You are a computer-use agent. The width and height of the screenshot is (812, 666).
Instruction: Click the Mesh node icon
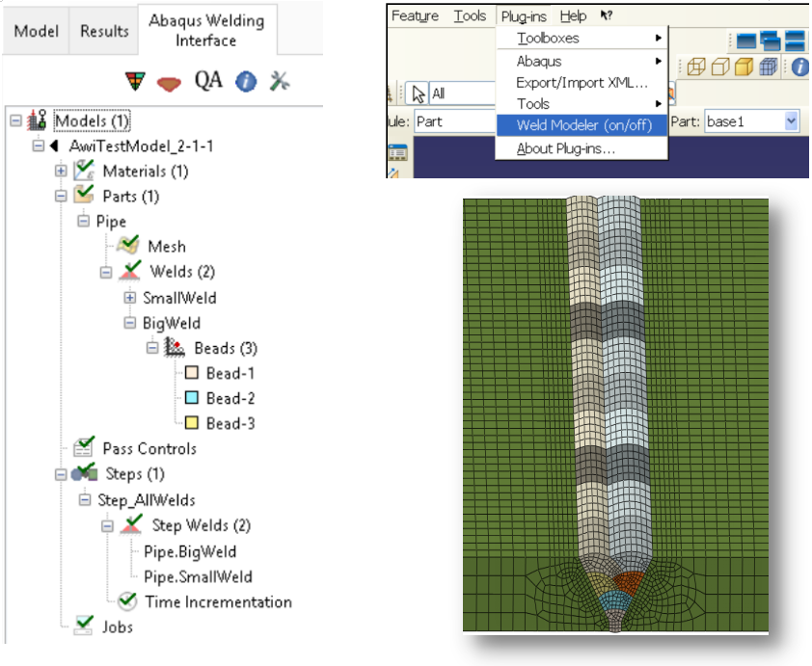tap(128, 245)
